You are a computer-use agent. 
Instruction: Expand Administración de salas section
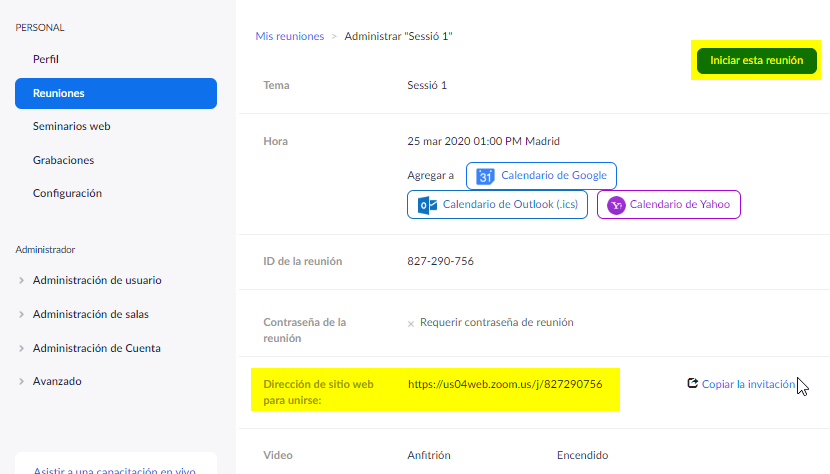(x=22, y=314)
